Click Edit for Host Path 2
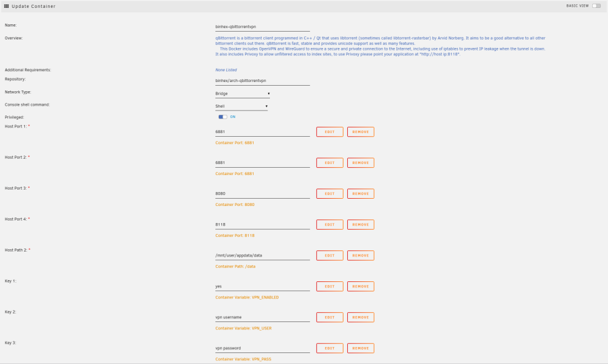 (330, 255)
